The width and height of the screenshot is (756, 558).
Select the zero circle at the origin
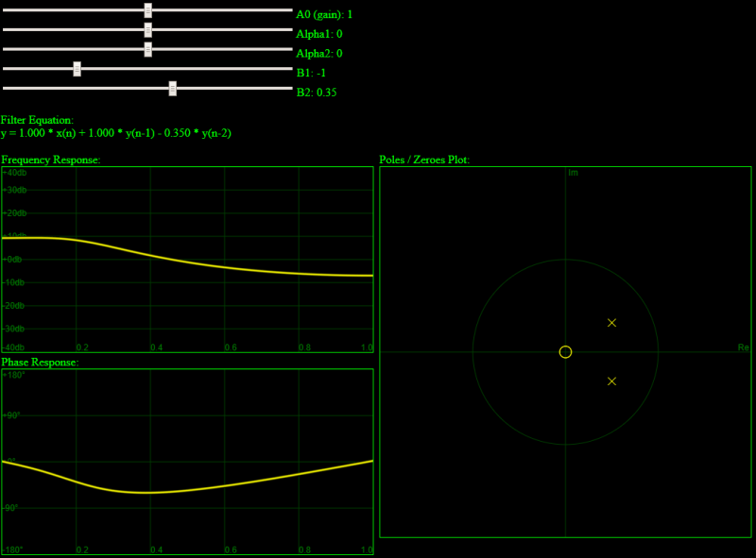coord(565,352)
